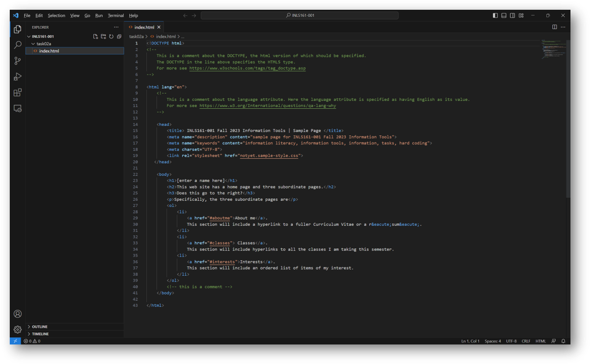590x364 pixels.
Task: Create a new file in the Explorer
Action: [95, 36]
